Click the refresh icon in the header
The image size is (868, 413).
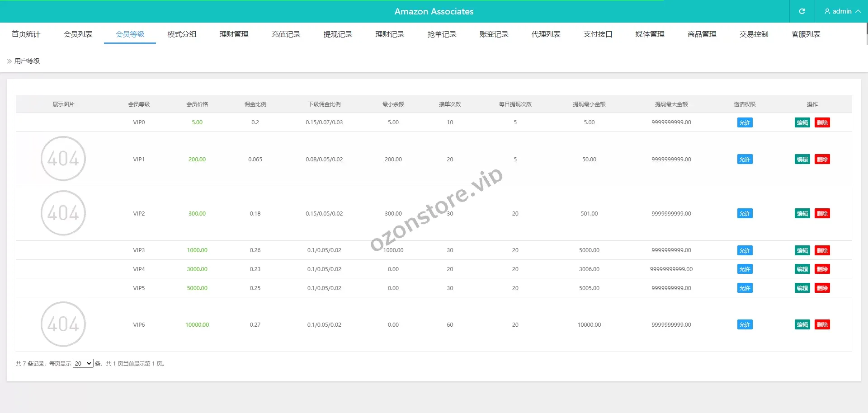coord(802,11)
